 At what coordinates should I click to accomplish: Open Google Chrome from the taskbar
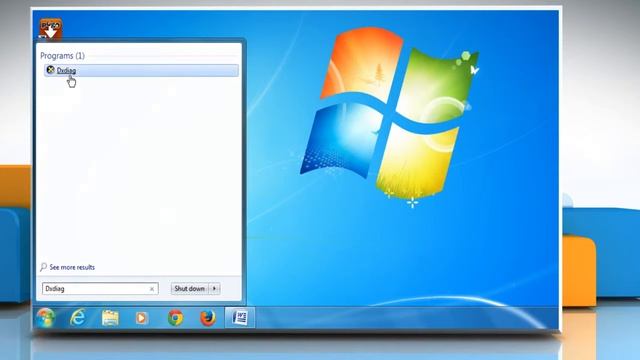(x=176, y=318)
